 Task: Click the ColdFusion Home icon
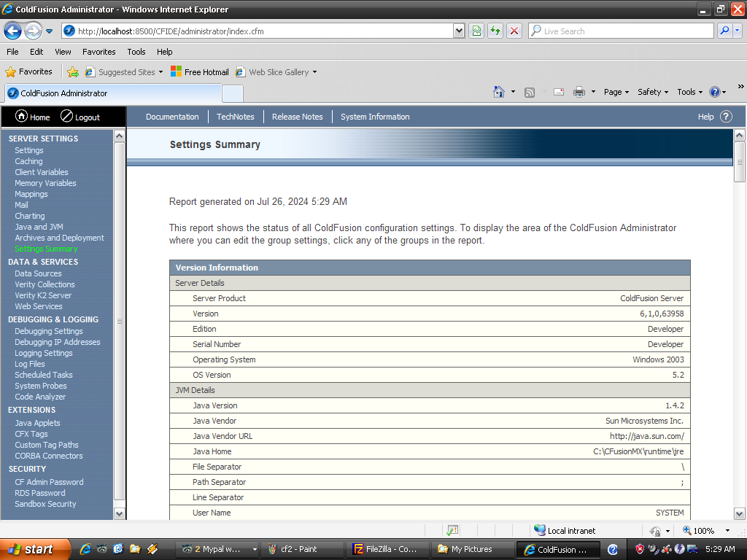click(x=21, y=117)
